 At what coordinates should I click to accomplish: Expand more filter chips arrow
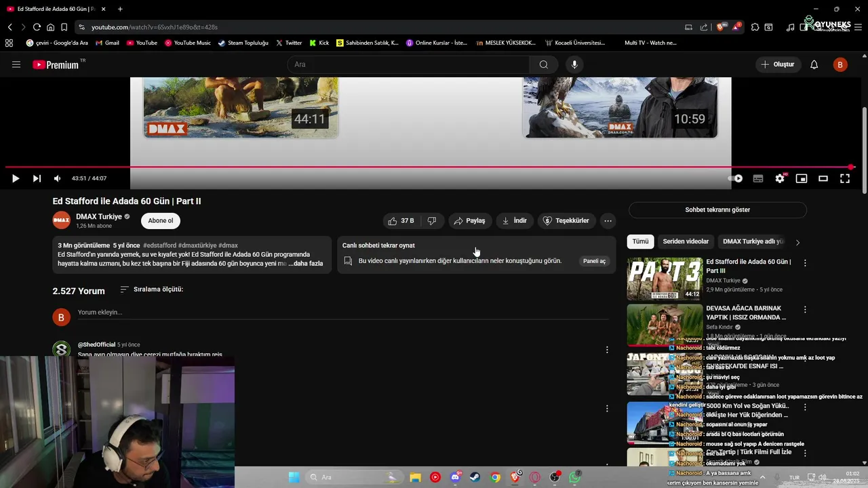(797, 242)
